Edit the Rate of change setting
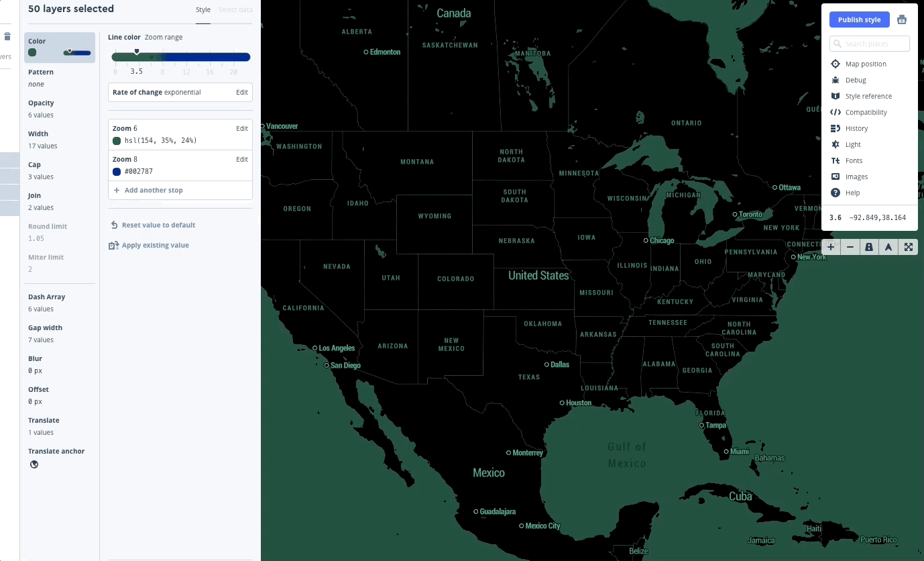Viewport: 924px width, 561px height. [242, 92]
